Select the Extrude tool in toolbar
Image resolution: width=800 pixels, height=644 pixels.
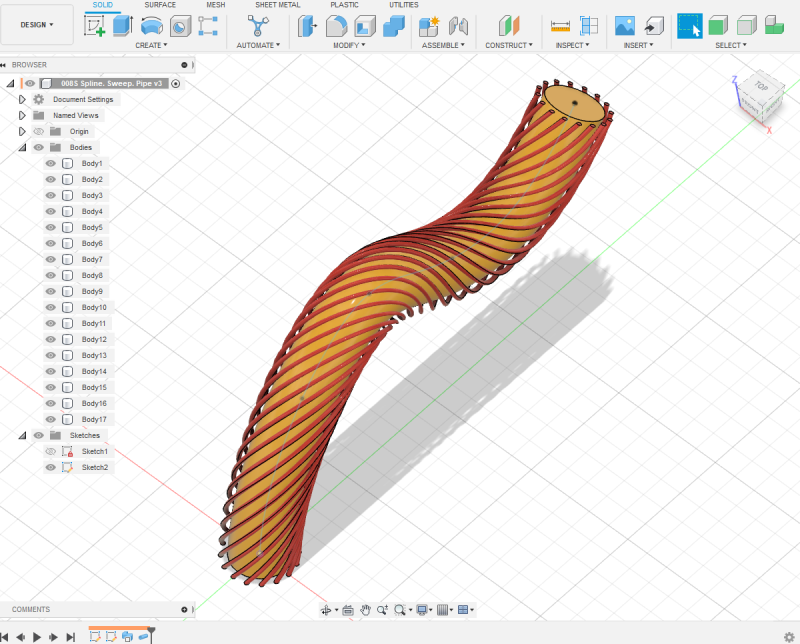tap(122, 26)
